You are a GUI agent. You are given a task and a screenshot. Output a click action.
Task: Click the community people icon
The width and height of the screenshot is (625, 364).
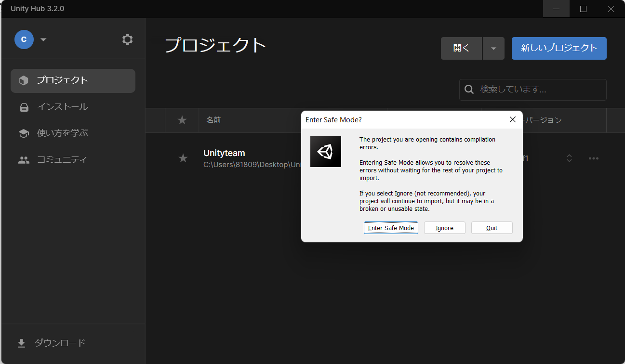24,160
